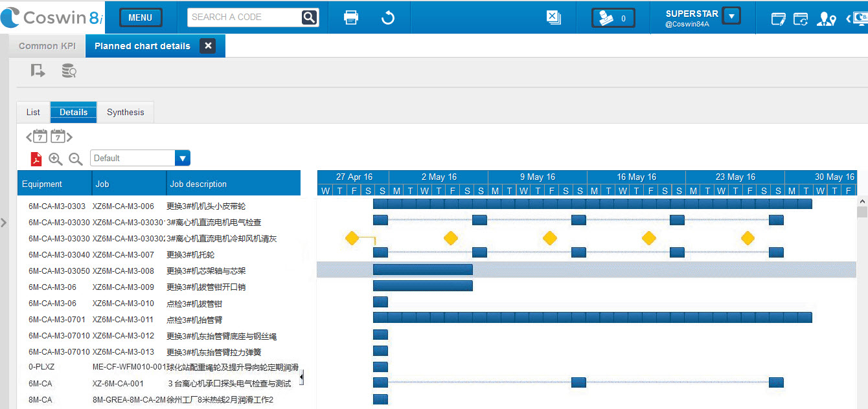
Task: Click the last yellow diamond milestone
Action: pyautogui.click(x=748, y=238)
